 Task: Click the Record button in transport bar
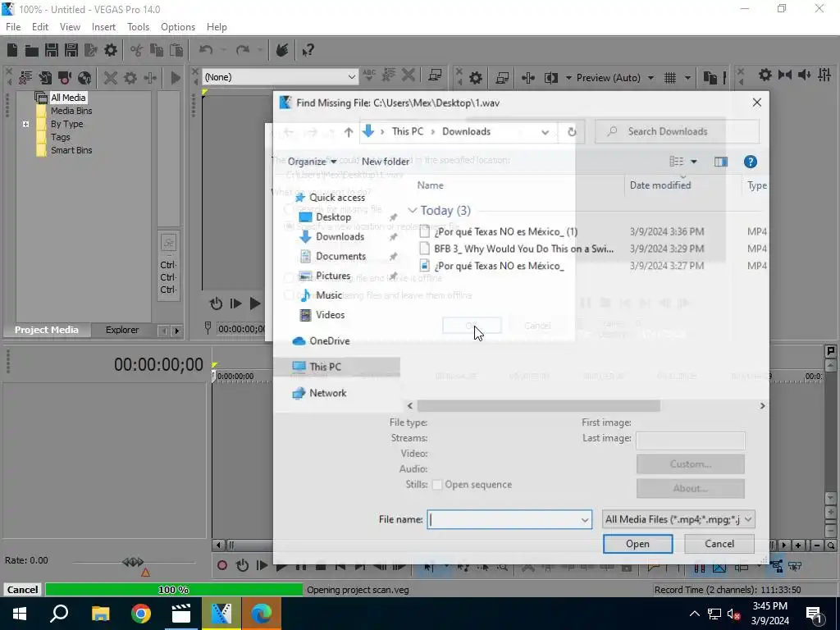pyautogui.click(x=221, y=565)
